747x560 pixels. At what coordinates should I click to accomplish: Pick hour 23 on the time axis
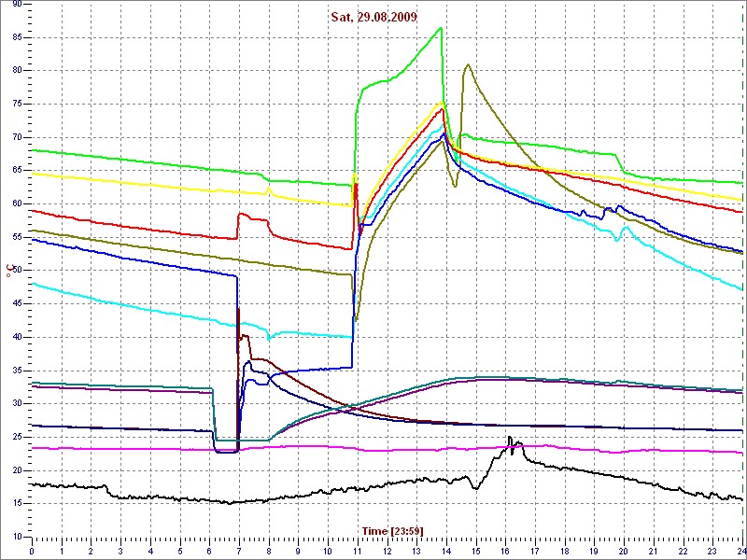[x=712, y=552]
